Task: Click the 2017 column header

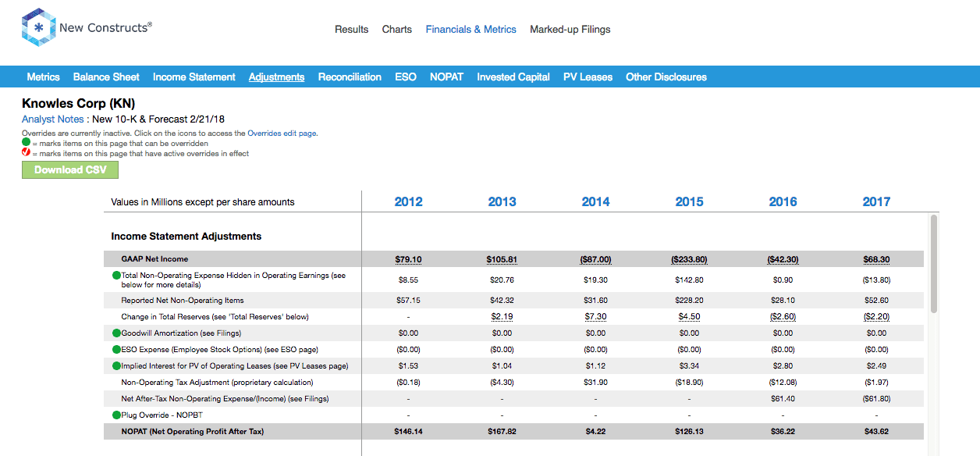Action: tap(876, 201)
